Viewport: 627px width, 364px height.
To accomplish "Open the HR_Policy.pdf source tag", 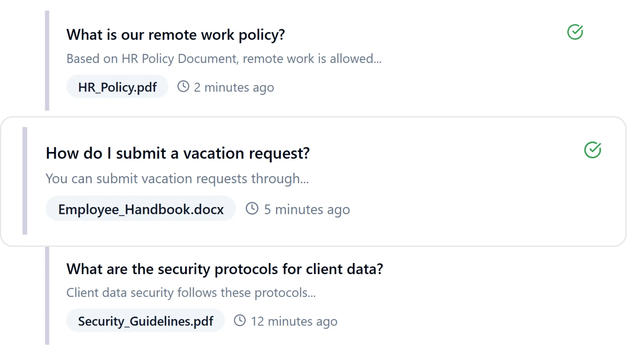I will point(117,87).
